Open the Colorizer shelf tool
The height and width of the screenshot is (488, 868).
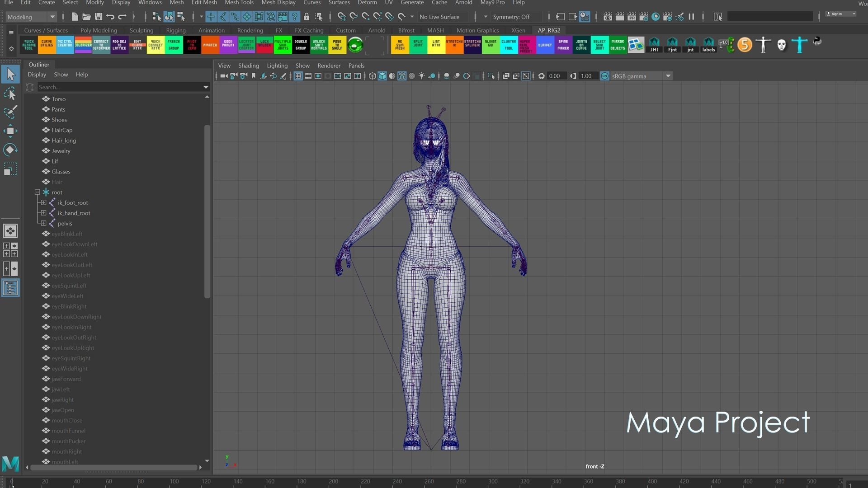coord(83,45)
